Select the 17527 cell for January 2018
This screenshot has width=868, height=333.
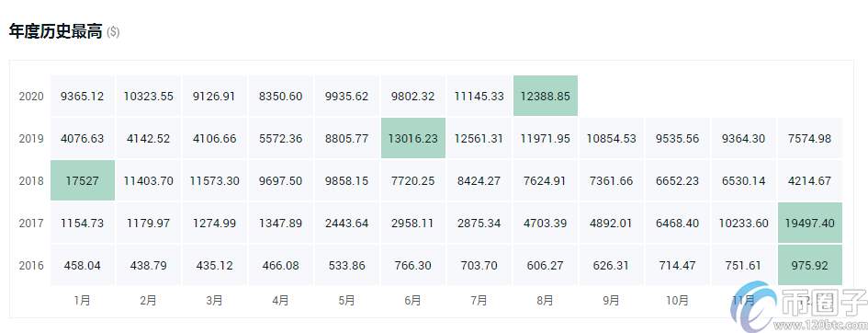83,180
